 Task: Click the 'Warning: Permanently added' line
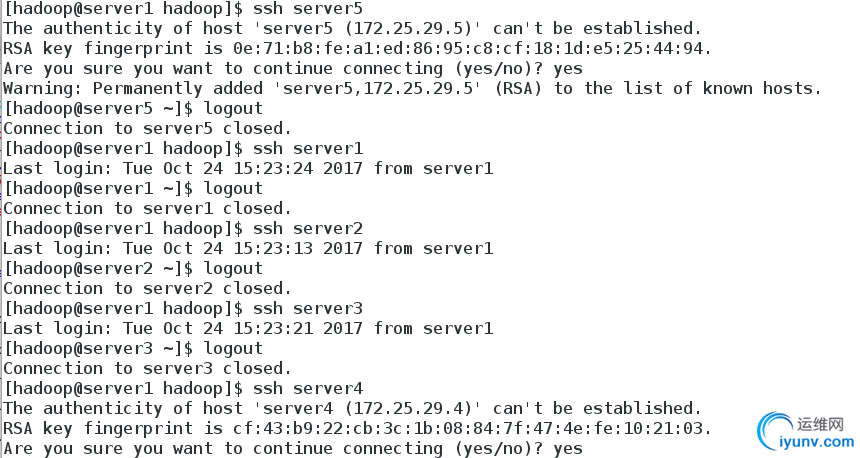(x=412, y=88)
